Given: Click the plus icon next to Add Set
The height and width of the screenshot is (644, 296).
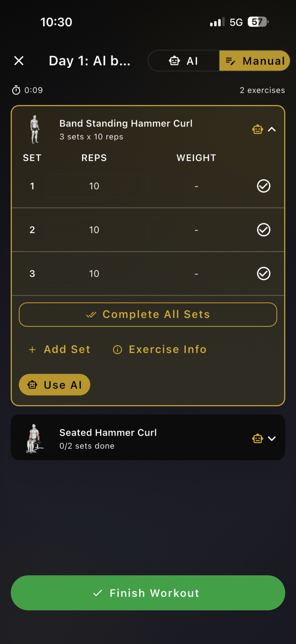Looking at the screenshot, I should 32,349.
